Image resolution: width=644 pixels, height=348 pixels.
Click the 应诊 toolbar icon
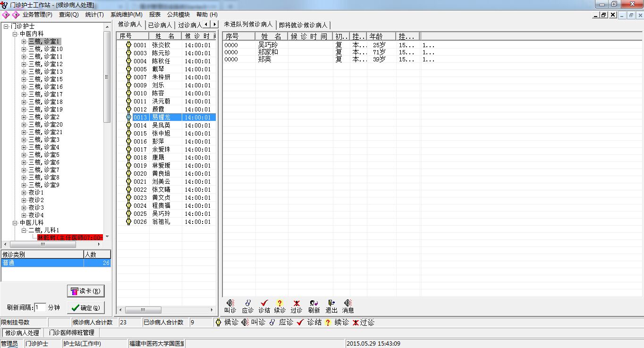coord(247,303)
